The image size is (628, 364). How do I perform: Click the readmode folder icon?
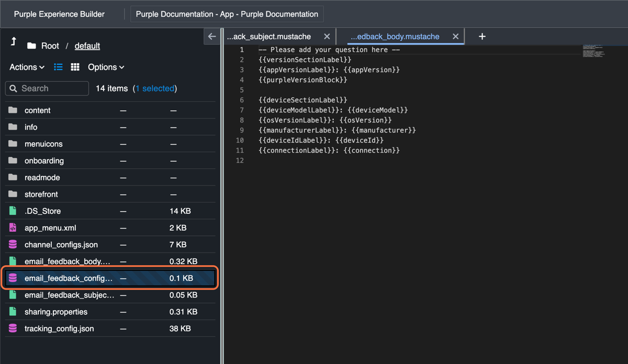[13, 177]
